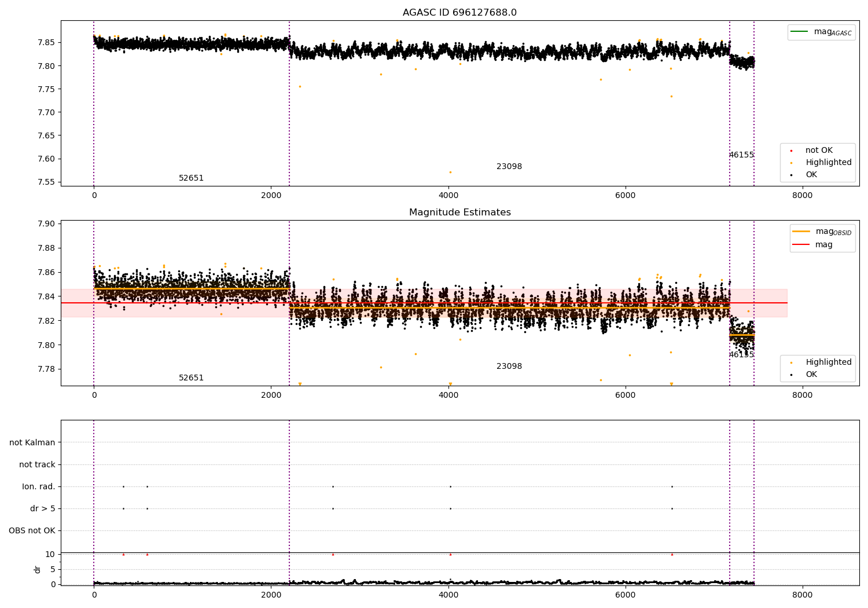Viewport: 868px width, 608px height.
Task: Click 'Highlighted' in Magnitude Estimates legend
Action: click(829, 362)
